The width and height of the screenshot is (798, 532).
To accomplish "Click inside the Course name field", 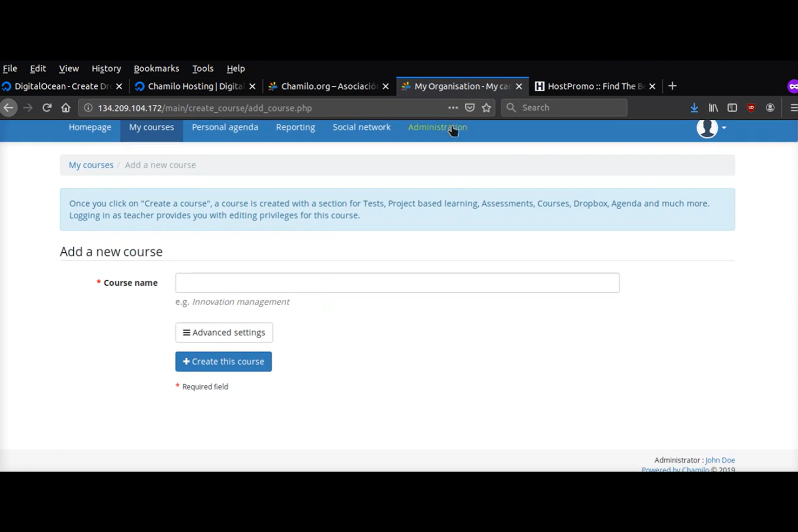I will (x=397, y=282).
